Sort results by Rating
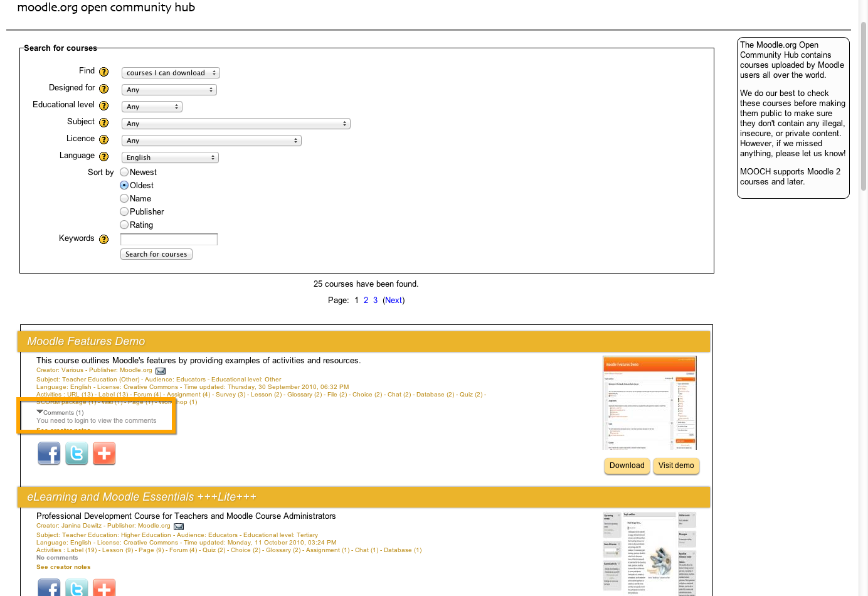Screen dimensions: 868x596 click(124, 225)
